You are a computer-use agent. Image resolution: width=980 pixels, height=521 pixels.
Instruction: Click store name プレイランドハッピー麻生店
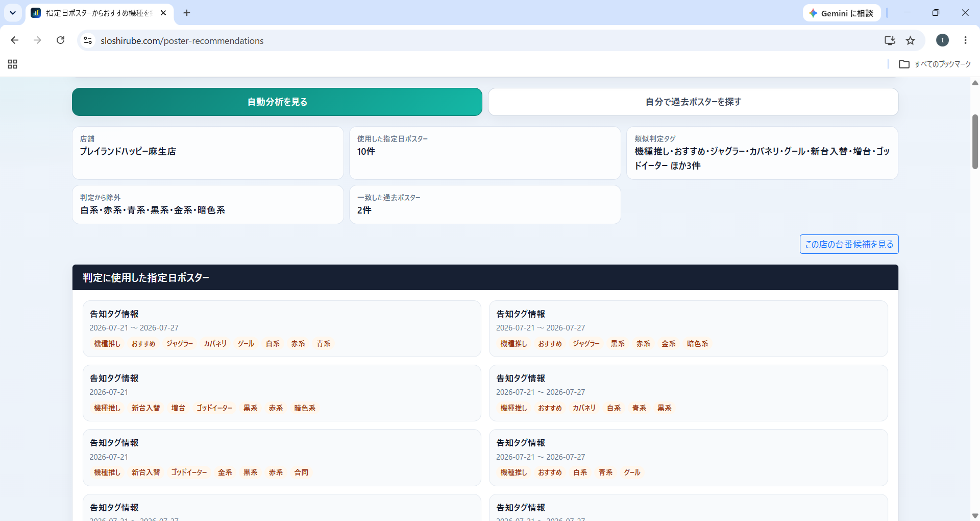click(128, 151)
